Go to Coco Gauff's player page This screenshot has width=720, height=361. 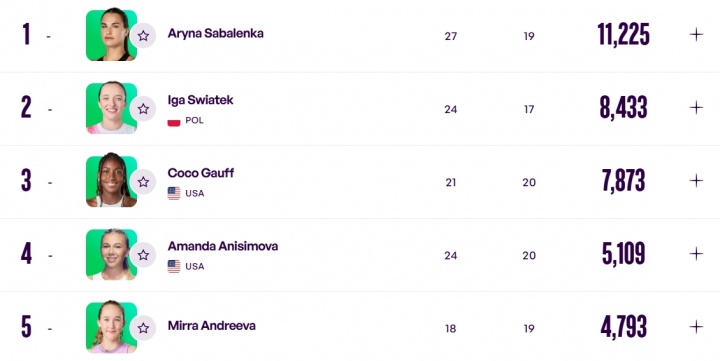(x=201, y=173)
